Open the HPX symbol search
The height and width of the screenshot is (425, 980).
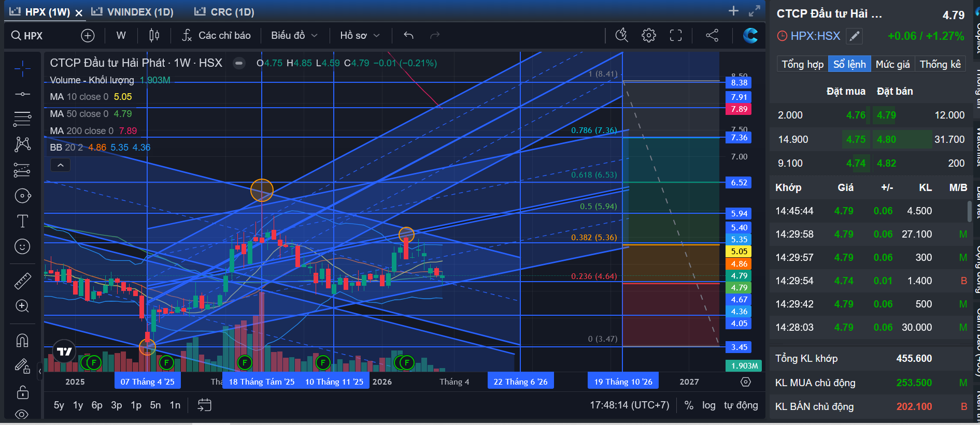pyautogui.click(x=27, y=36)
